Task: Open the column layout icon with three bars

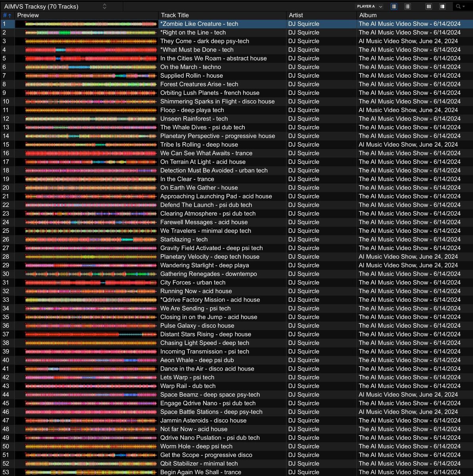Action: [x=429, y=6]
